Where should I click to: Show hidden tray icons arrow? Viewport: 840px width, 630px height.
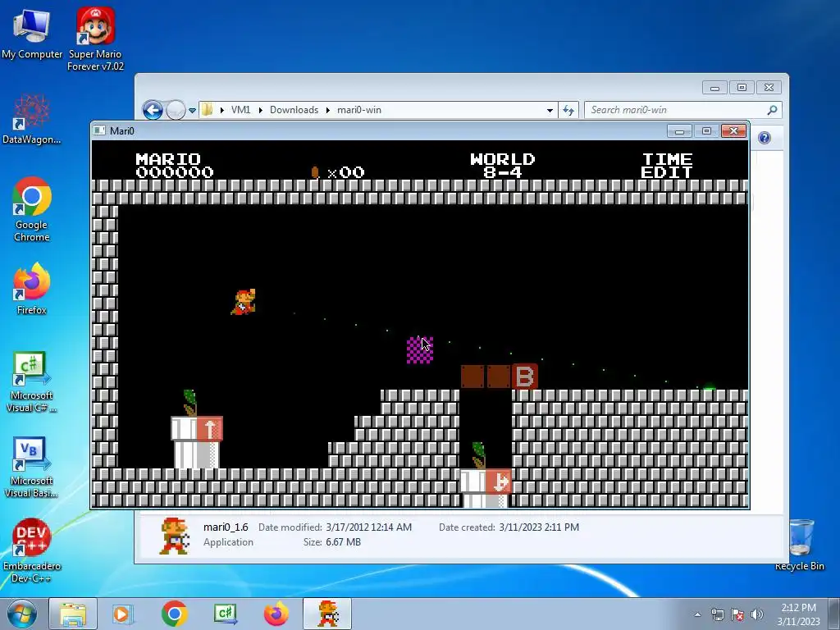pyautogui.click(x=697, y=614)
